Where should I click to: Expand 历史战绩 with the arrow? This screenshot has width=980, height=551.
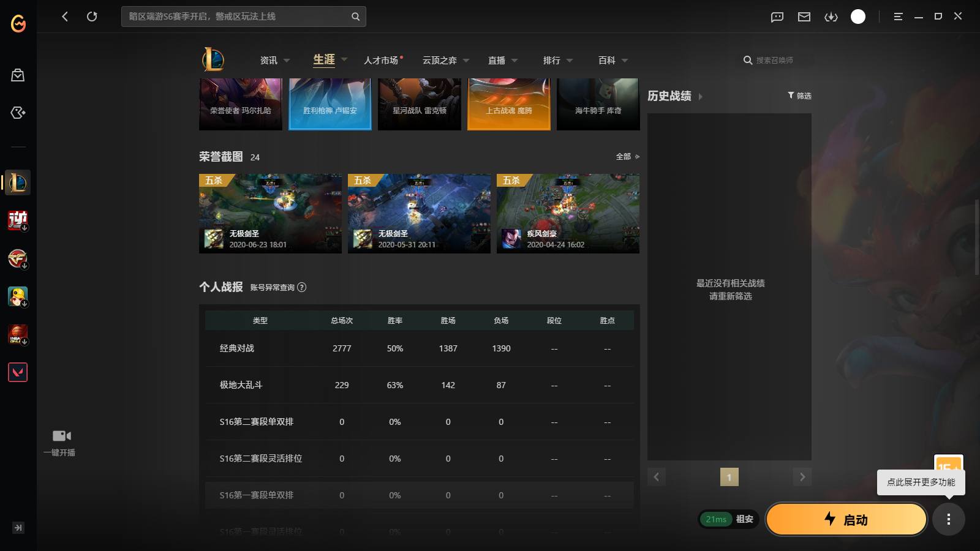click(700, 97)
